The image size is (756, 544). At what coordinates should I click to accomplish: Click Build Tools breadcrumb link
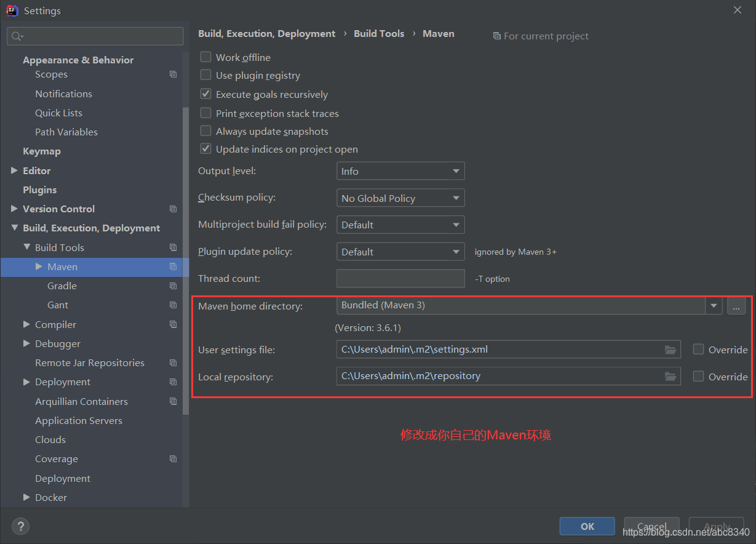[379, 34]
